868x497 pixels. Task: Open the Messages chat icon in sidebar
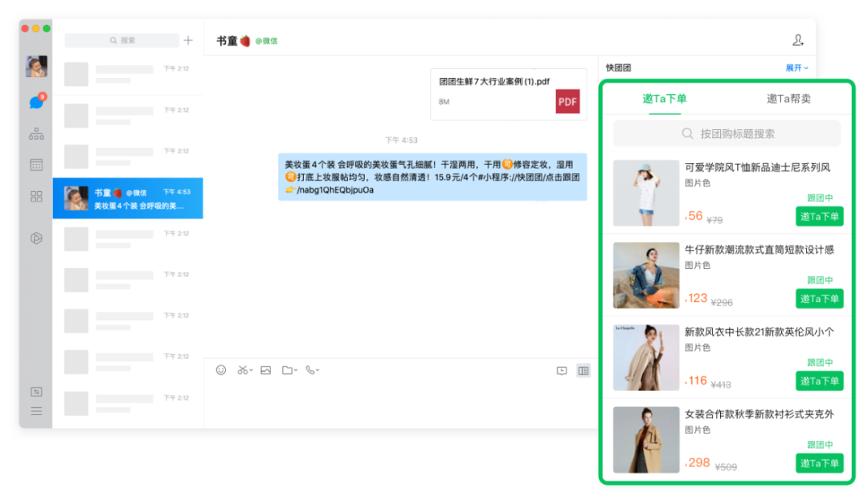coord(36,102)
